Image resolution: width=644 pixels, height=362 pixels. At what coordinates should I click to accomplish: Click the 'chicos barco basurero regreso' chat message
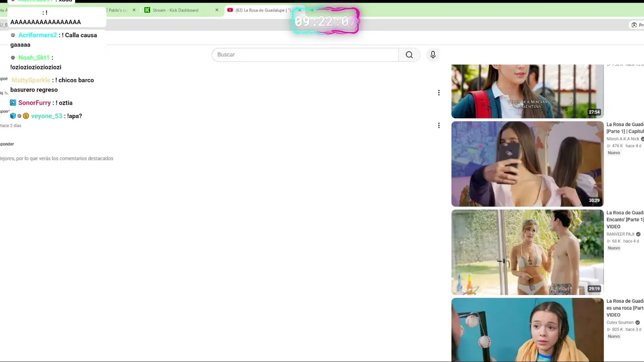tap(52, 85)
